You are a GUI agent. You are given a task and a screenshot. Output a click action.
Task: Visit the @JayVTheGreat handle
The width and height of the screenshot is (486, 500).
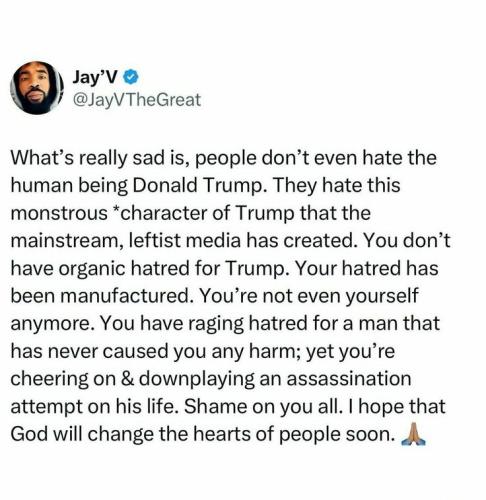pyautogui.click(x=137, y=100)
